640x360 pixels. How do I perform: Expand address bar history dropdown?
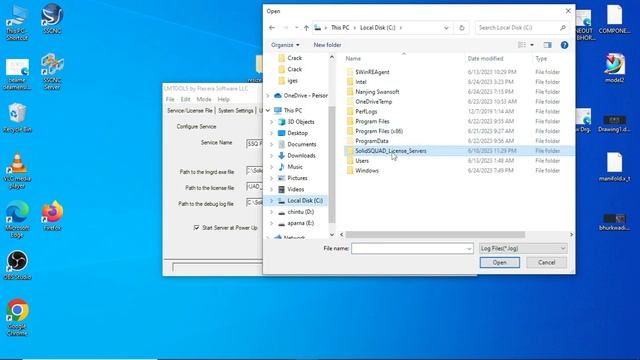446,28
